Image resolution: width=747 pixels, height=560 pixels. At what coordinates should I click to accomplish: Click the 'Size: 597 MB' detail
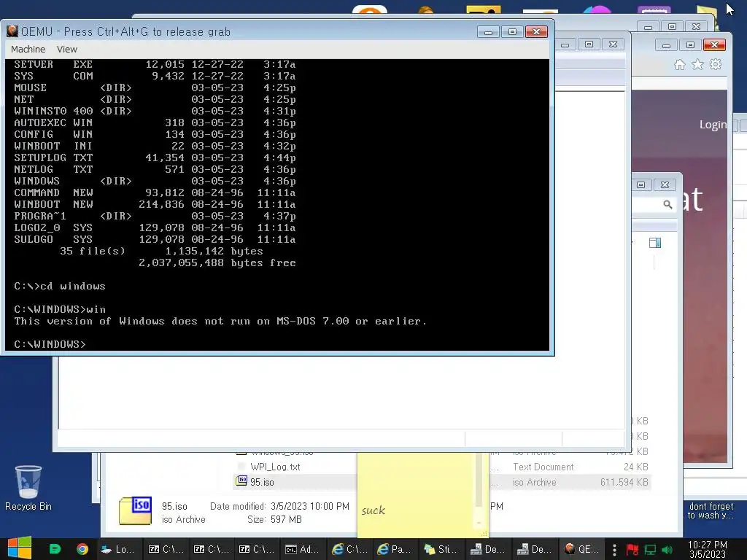coord(274,519)
